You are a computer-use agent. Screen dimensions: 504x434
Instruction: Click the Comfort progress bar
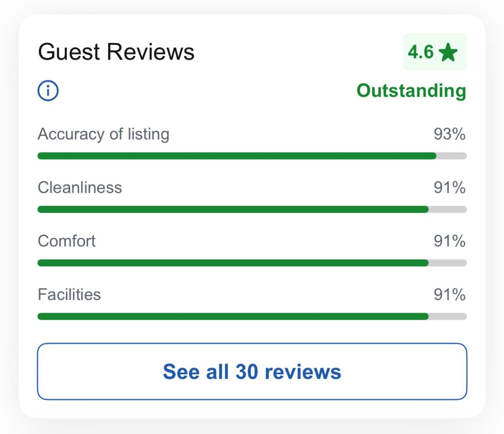[x=252, y=263]
